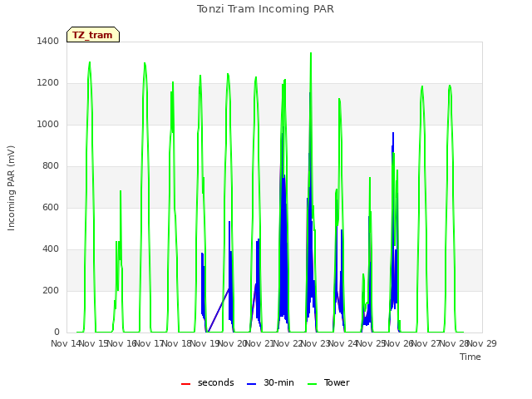Click the Nov 29 x-axis label

pos(482,343)
